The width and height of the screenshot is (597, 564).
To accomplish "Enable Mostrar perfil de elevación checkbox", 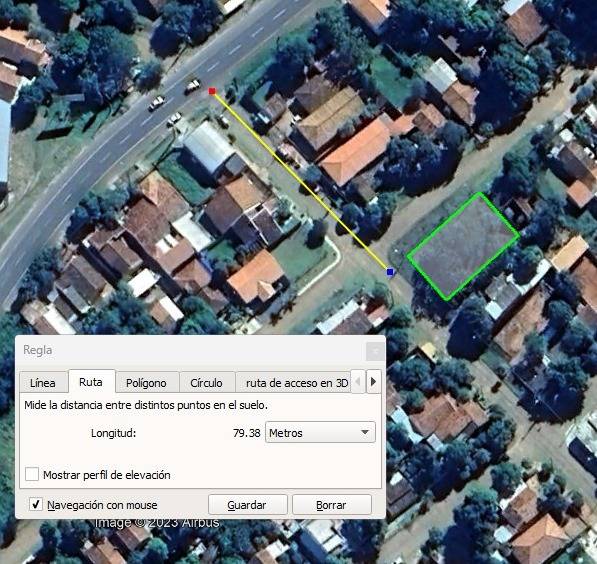I will point(32,474).
